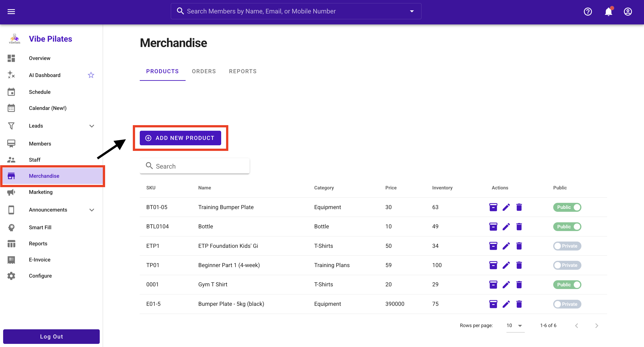Viewport: 644px width, 347px height.
Task: Open Reports in the sidebar
Action: [x=51, y=244]
